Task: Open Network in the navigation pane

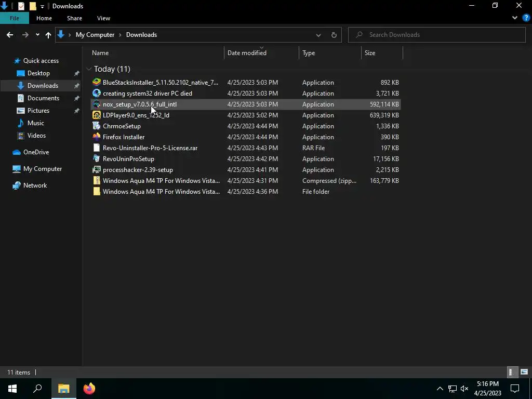Action: 35,185
